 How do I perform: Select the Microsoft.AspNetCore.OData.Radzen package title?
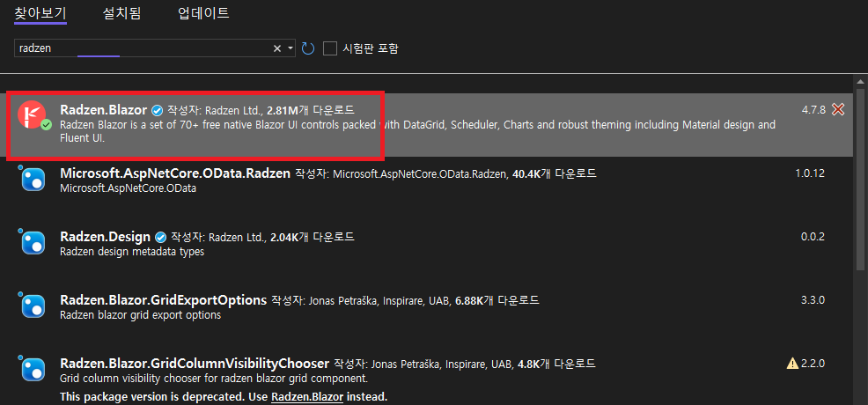pos(175,173)
